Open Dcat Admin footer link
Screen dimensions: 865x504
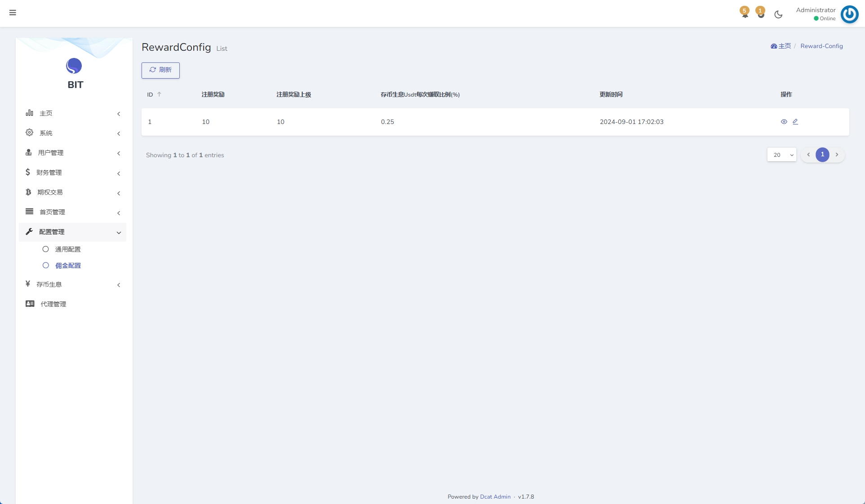(x=495, y=497)
